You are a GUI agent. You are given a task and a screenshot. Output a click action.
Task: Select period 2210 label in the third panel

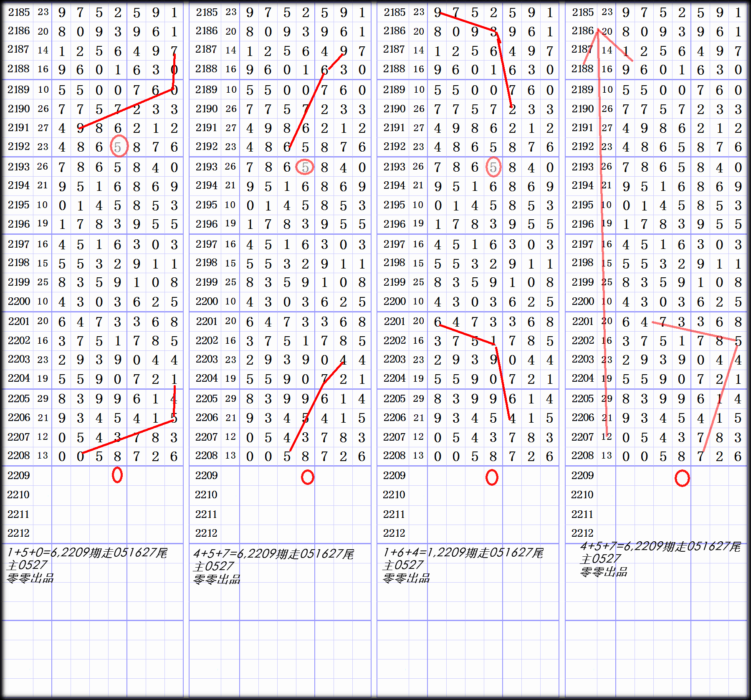[394, 495]
